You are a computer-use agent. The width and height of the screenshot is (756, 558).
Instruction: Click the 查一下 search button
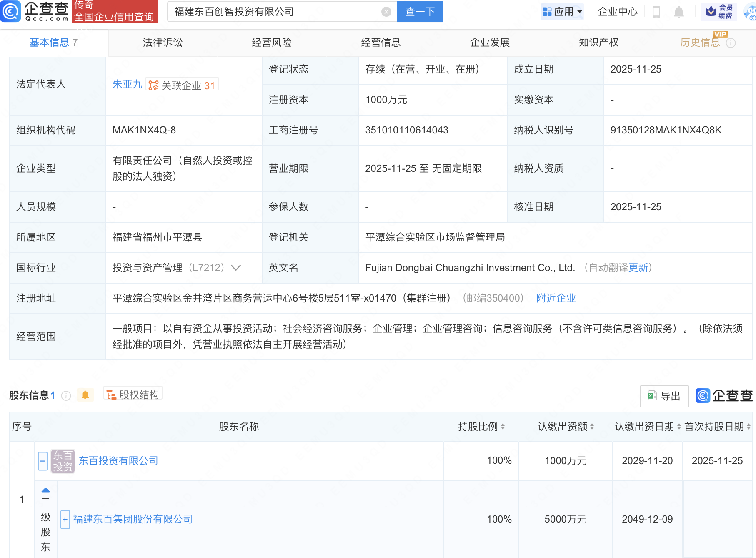click(419, 11)
